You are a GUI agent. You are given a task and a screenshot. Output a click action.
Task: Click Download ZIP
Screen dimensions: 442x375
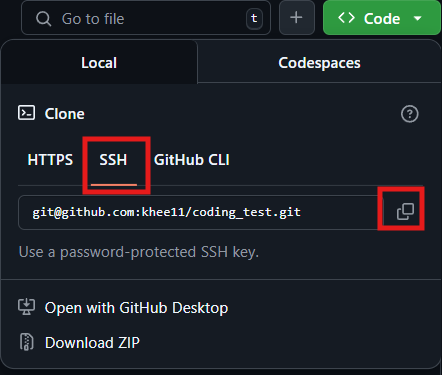coord(92,343)
